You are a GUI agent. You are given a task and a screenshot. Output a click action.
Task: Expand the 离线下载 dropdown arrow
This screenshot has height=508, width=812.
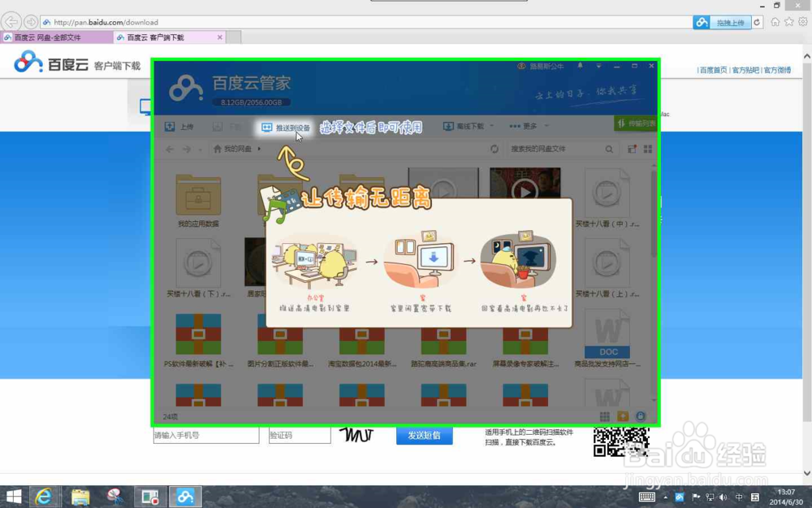tap(490, 127)
